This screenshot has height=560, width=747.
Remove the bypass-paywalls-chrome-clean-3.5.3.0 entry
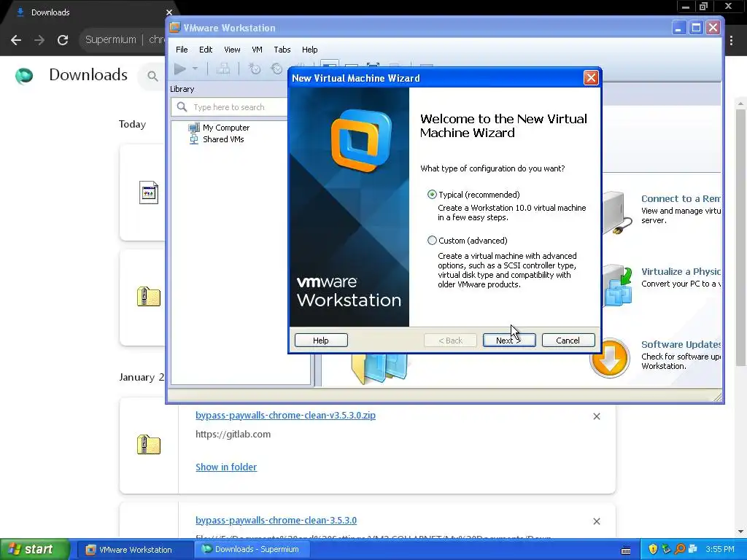pos(597,521)
